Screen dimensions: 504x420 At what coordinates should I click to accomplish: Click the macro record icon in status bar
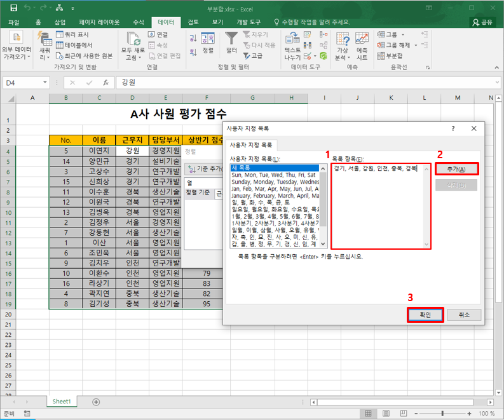pos(27,414)
